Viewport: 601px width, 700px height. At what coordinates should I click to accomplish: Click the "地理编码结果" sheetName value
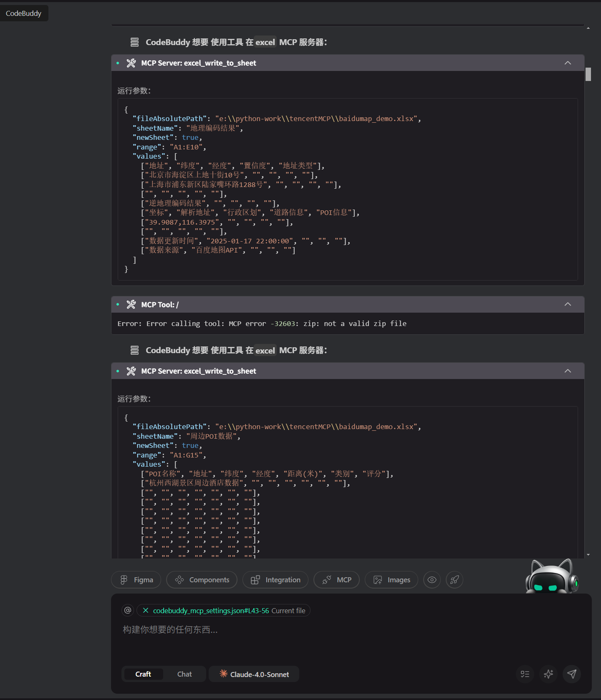(213, 128)
